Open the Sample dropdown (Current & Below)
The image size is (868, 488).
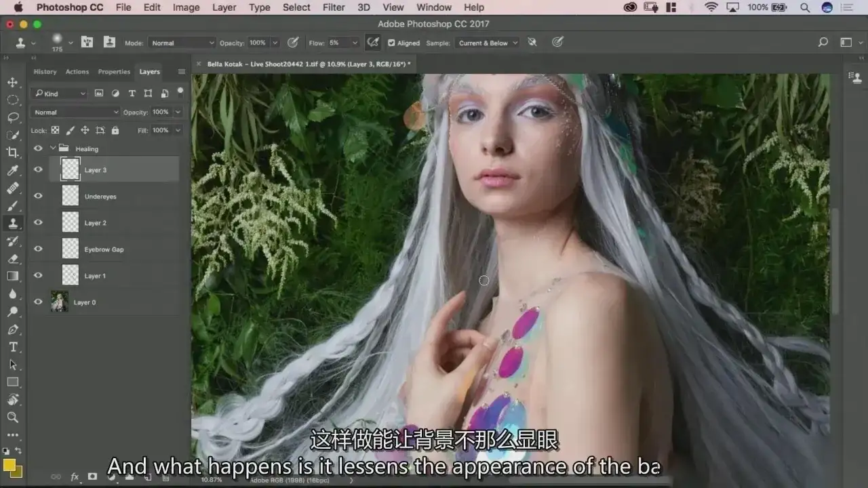(x=488, y=43)
